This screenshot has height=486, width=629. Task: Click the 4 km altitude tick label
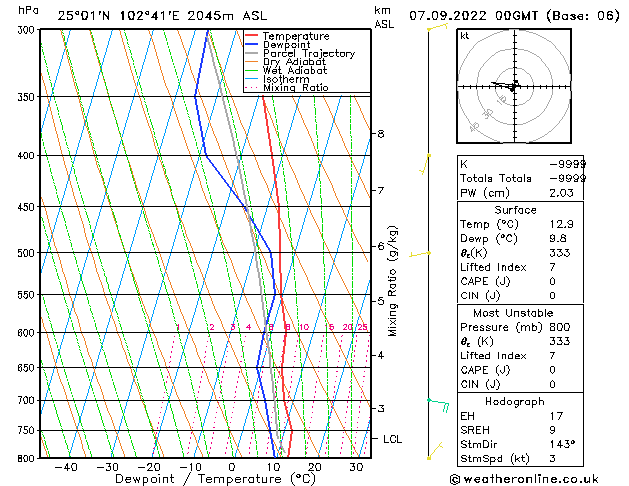pyautogui.click(x=381, y=355)
